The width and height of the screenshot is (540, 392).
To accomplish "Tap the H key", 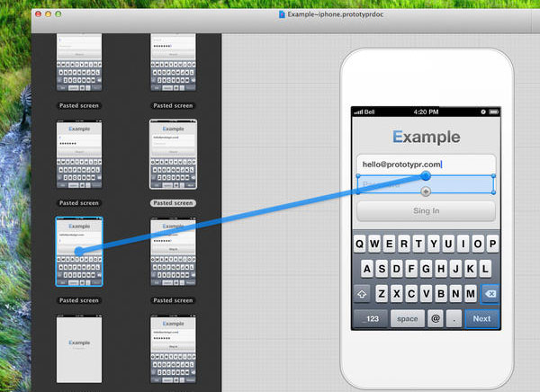I will tap(441, 269).
